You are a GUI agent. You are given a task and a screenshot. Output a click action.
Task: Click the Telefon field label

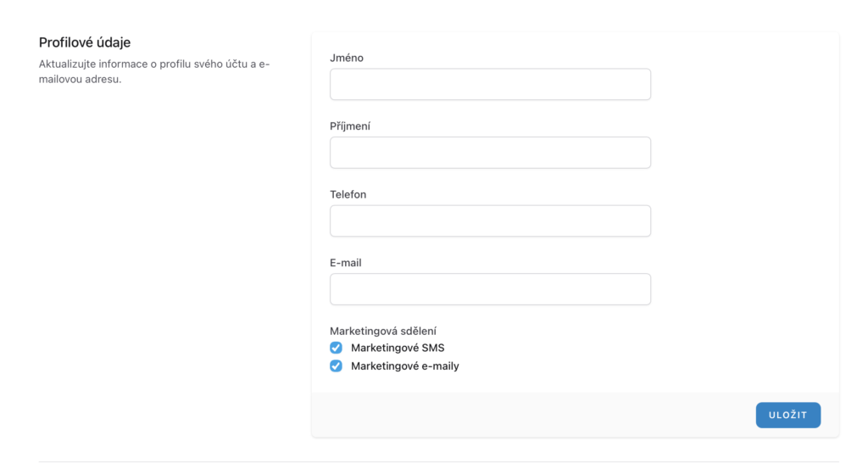click(348, 194)
